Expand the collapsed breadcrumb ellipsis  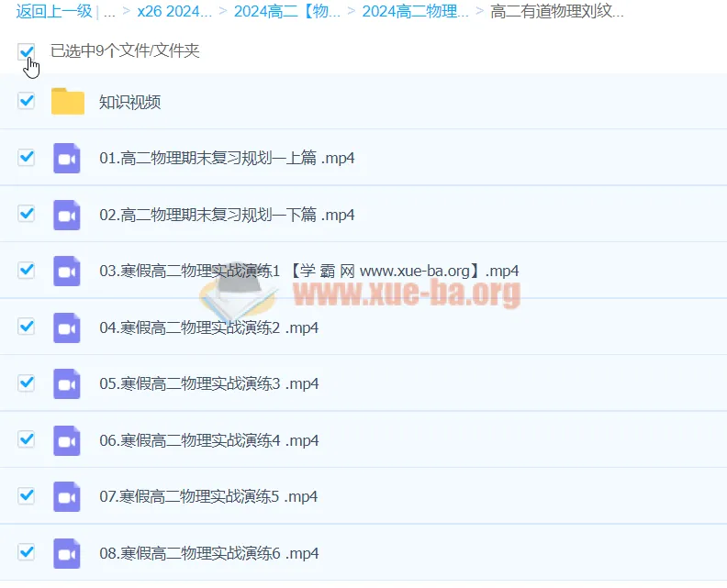[x=110, y=12]
